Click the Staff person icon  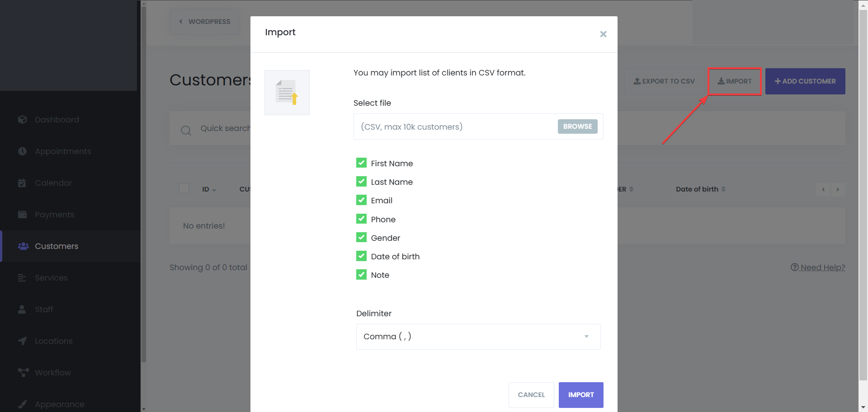click(x=22, y=309)
